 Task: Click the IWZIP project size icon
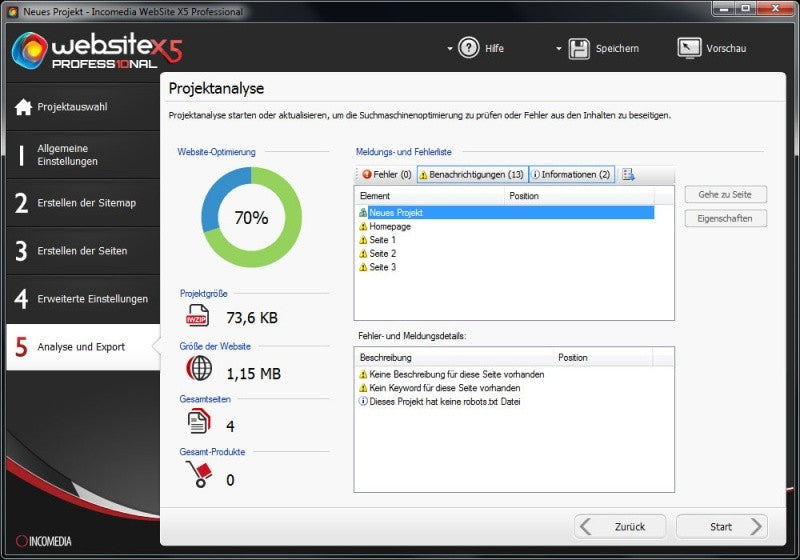coord(197,315)
